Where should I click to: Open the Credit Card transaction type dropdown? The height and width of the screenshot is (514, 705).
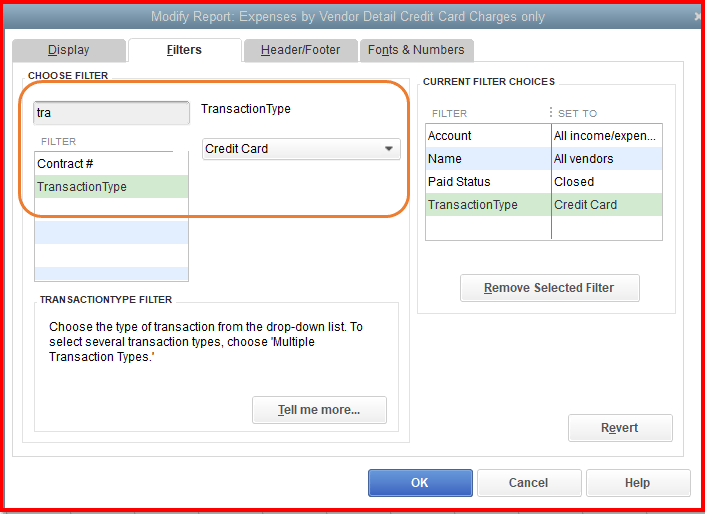click(301, 149)
